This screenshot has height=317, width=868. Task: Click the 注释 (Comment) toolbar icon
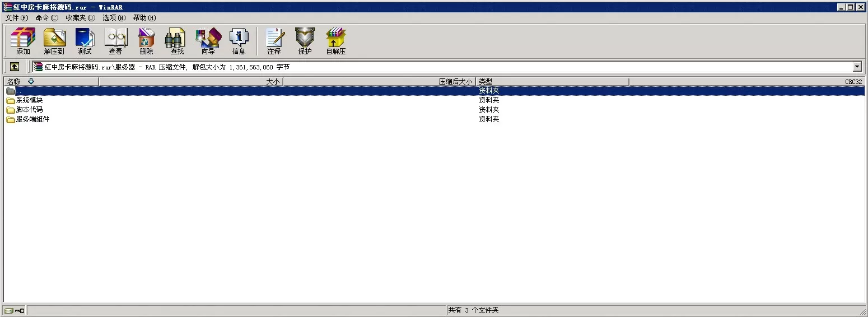(274, 41)
